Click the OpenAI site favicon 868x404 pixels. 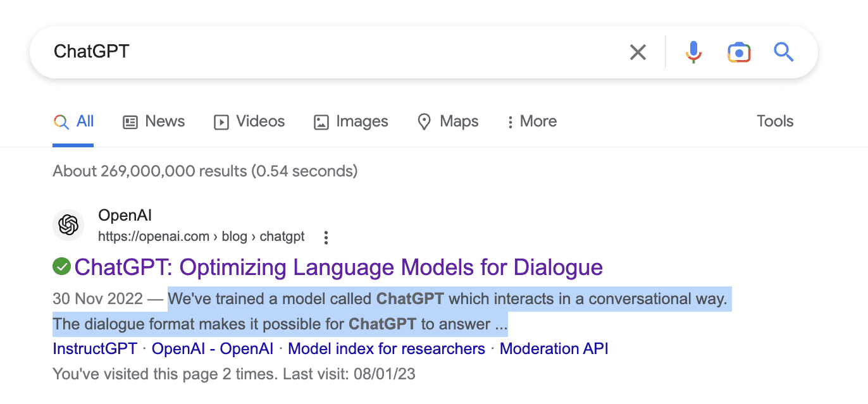68,225
